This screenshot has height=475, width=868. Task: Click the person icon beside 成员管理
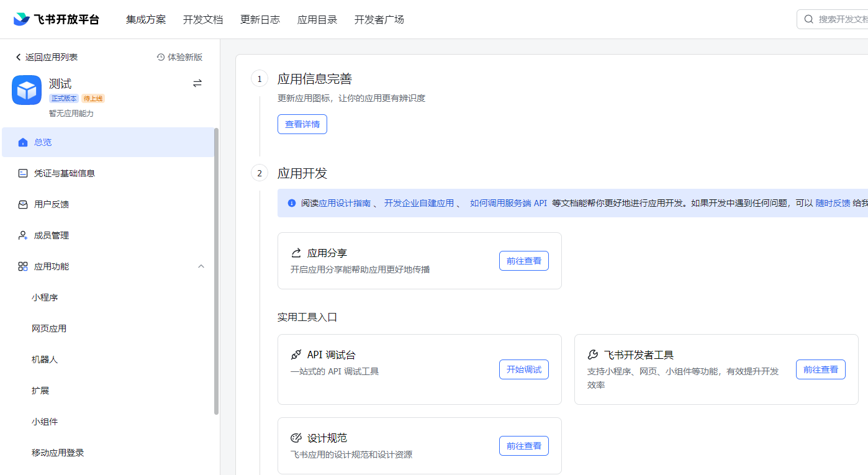pos(23,235)
